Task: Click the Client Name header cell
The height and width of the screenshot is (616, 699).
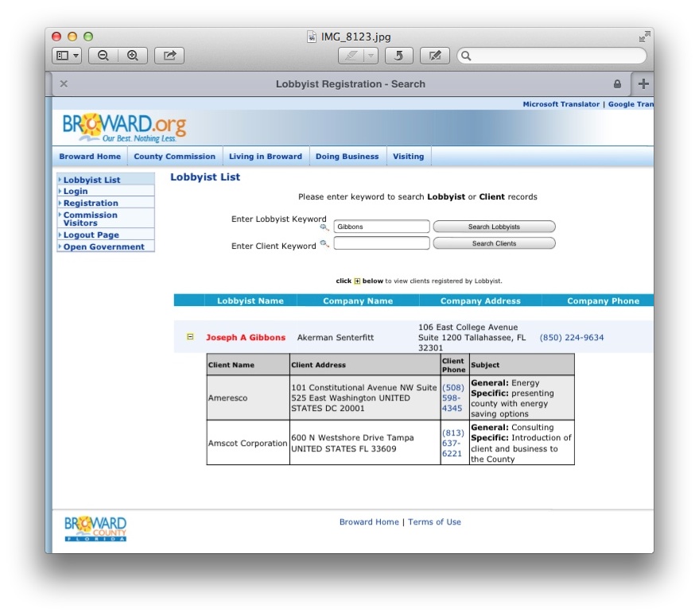Action: click(x=248, y=365)
